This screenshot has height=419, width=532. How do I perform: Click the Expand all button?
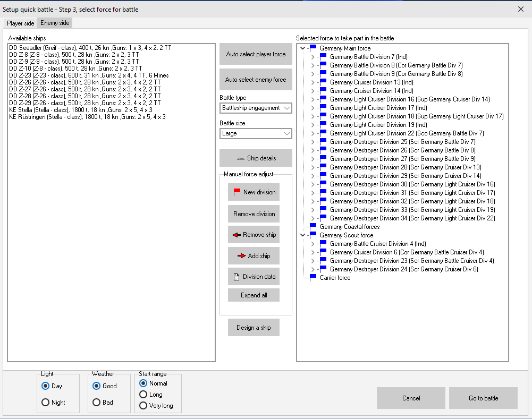254,295
